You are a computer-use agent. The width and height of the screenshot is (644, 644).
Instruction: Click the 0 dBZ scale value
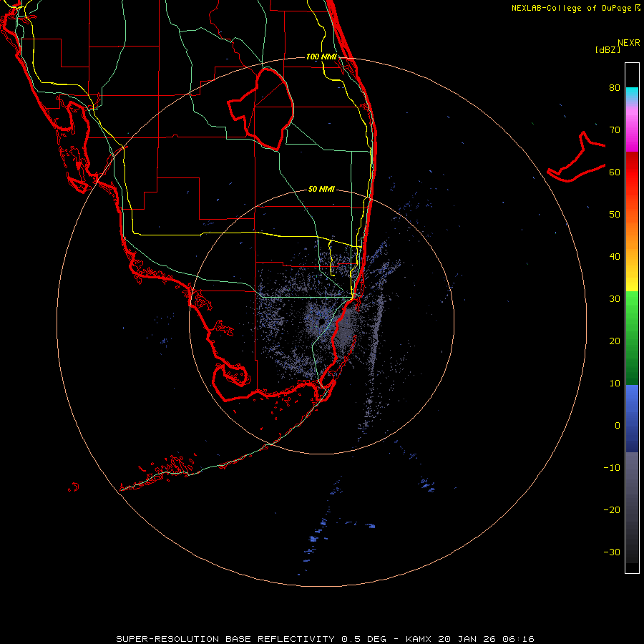(x=618, y=426)
